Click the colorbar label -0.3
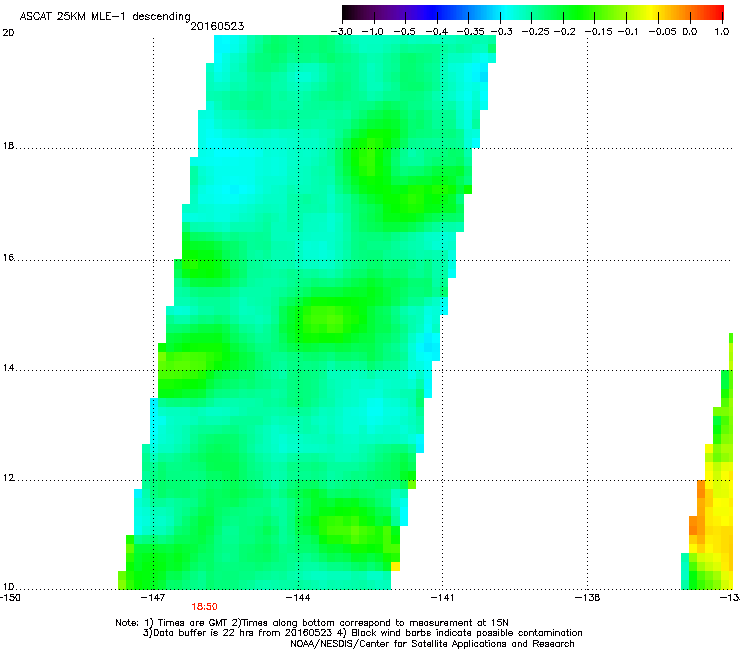The height and width of the screenshot is (650, 740). pyautogui.click(x=502, y=32)
